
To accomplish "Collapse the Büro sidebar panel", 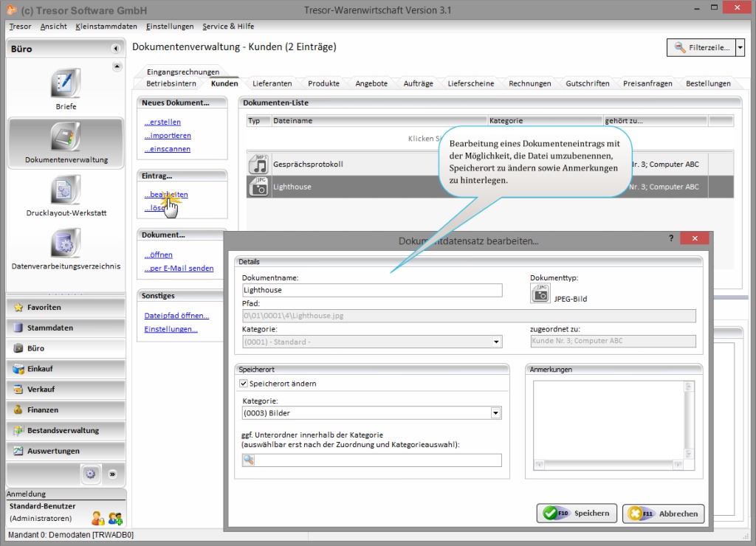I will point(116,49).
